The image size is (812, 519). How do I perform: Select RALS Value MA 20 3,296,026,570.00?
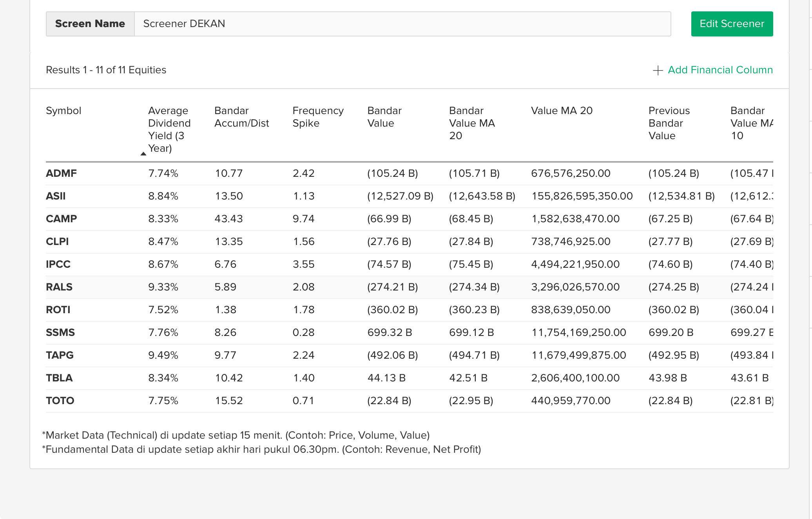[x=575, y=287]
